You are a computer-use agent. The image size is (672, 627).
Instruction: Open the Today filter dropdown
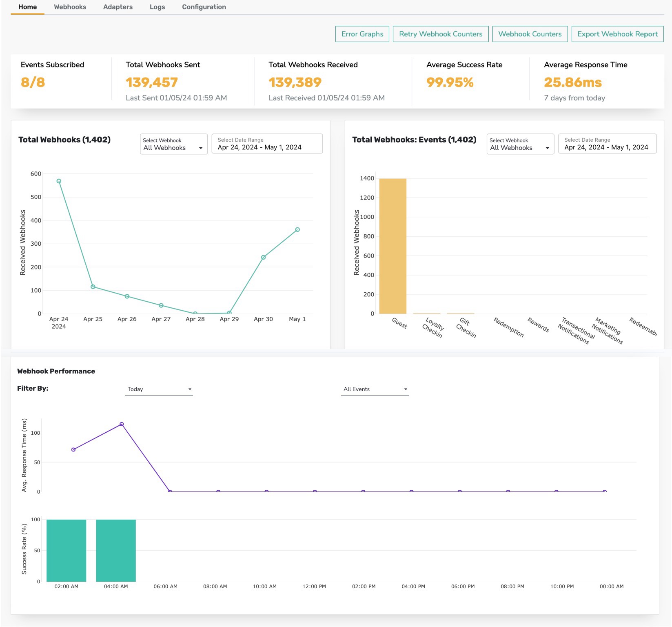[x=159, y=389]
